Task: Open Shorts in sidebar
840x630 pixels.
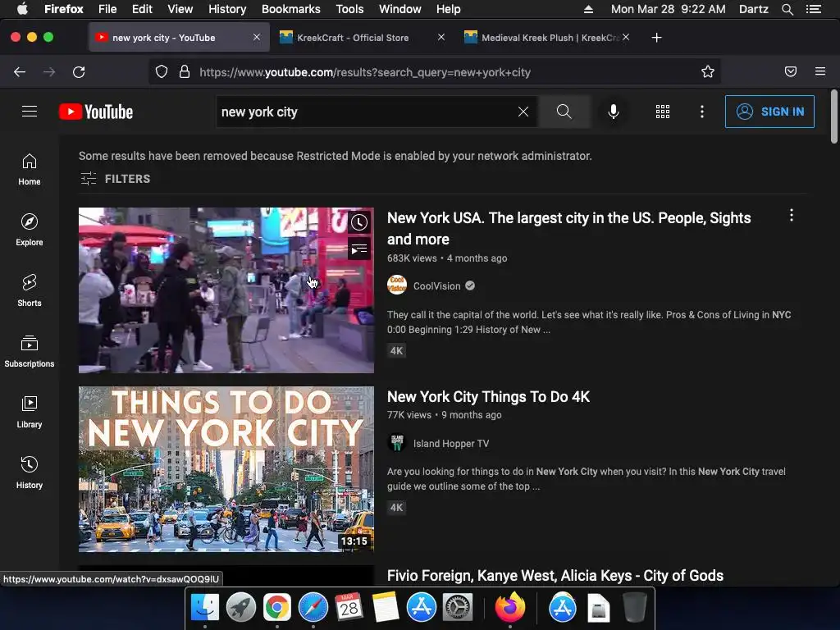Action: 30,291
